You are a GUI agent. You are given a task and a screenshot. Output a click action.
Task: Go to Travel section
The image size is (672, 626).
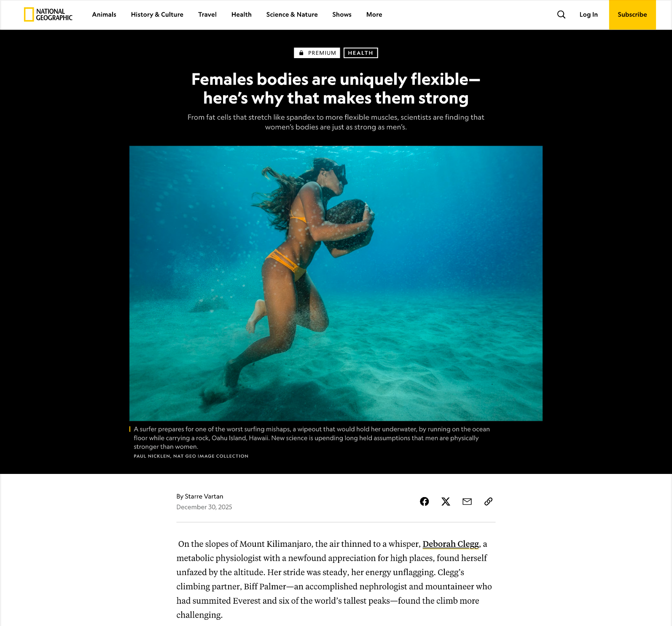207,15
